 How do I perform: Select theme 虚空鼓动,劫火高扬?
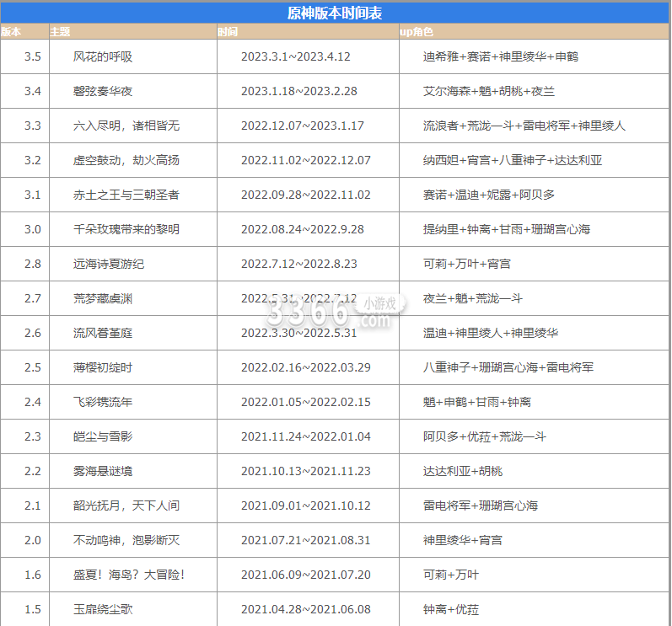[x=126, y=160]
